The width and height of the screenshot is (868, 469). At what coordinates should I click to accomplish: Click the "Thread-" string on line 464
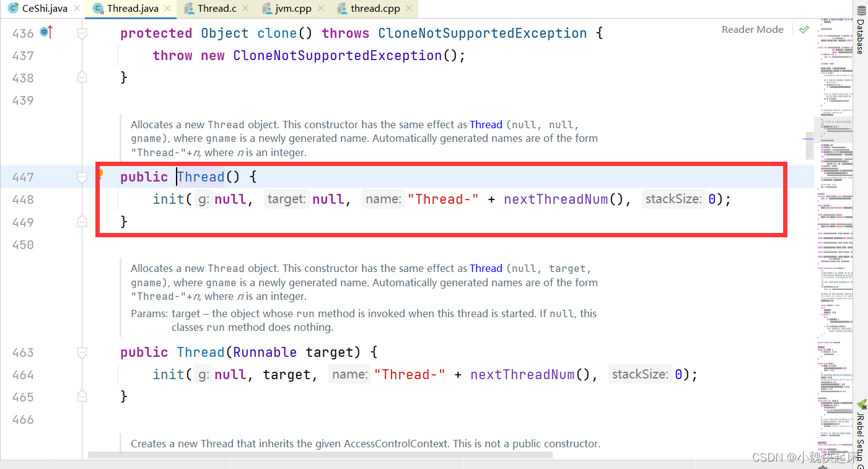click(410, 375)
